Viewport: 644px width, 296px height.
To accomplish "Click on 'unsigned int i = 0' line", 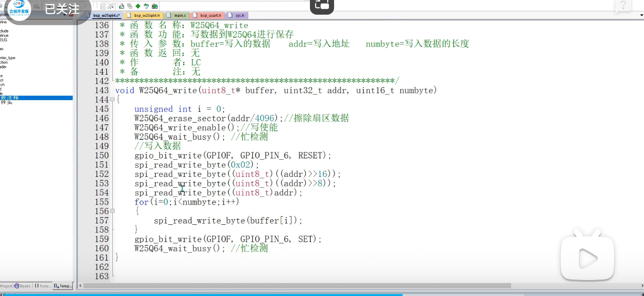I will [180, 109].
